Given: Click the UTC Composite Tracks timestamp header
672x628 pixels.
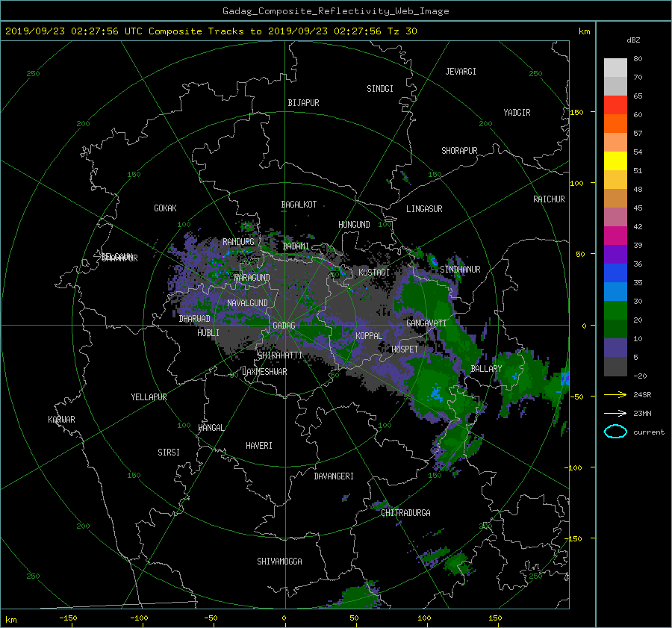Looking at the screenshot, I should [x=211, y=31].
